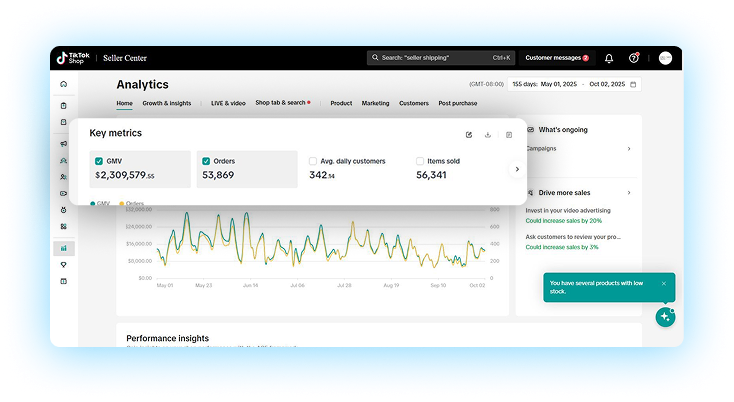Dismiss the low stock notification

pyautogui.click(x=663, y=283)
